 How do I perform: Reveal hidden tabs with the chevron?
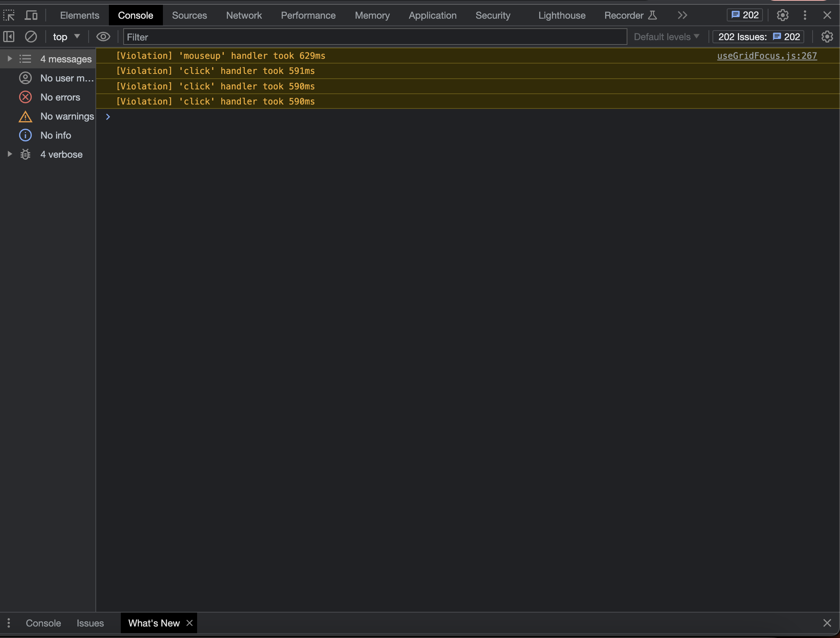click(682, 15)
